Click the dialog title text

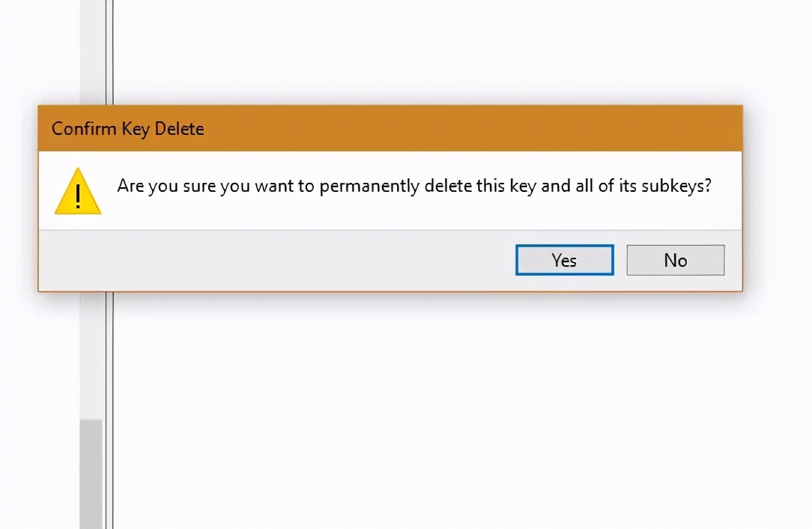click(x=126, y=129)
